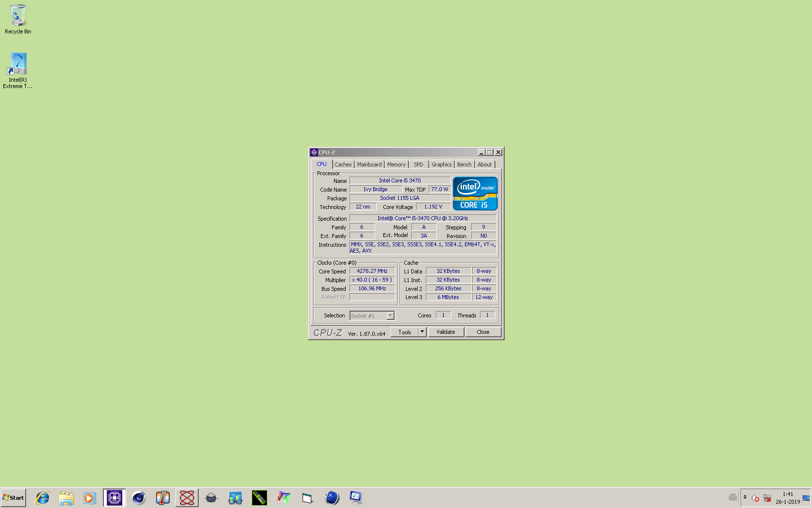The image size is (812, 508).
Task: Click the Code Name value Ivy Bridge
Action: point(376,189)
